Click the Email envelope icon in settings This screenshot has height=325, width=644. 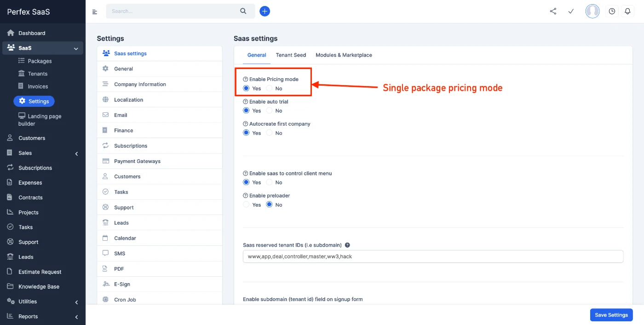pos(105,115)
